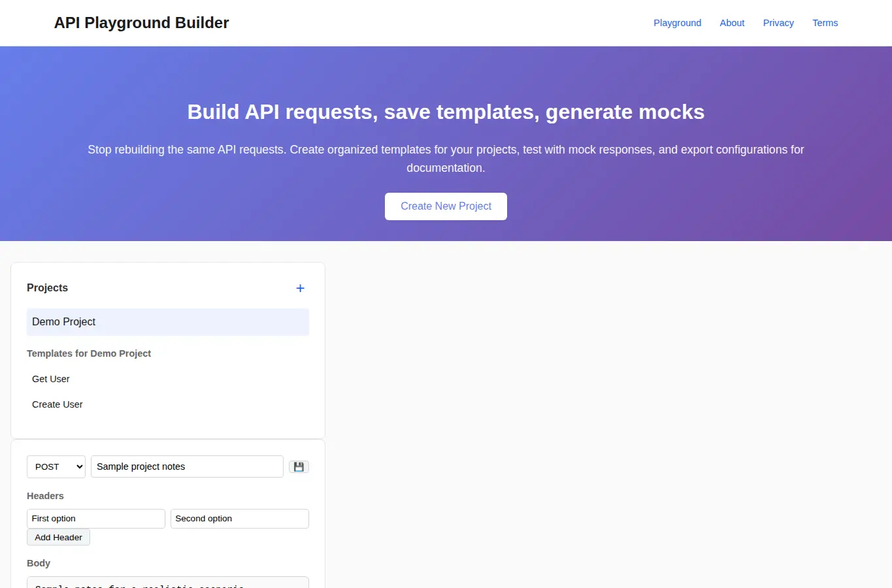The image size is (892, 588).
Task: Click the First option header name field
Action: click(96, 519)
